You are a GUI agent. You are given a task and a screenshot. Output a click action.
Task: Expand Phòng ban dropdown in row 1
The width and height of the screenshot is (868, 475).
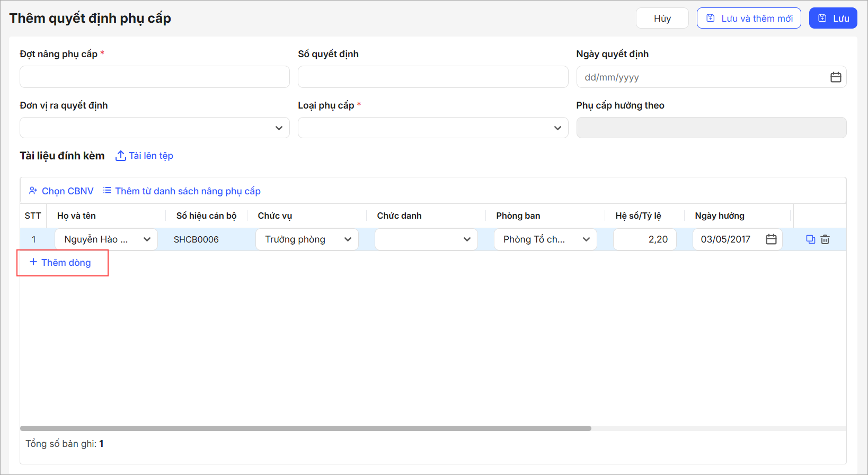(586, 239)
